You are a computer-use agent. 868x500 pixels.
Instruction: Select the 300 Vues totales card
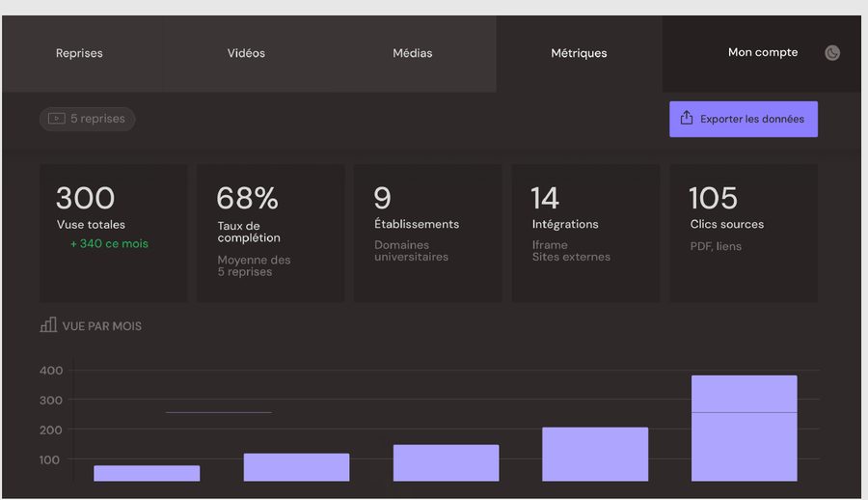(x=114, y=234)
